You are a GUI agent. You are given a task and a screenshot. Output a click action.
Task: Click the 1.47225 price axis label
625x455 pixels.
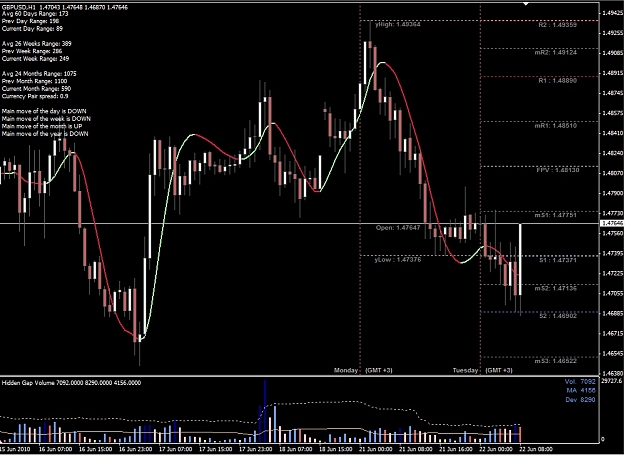pyautogui.click(x=613, y=273)
